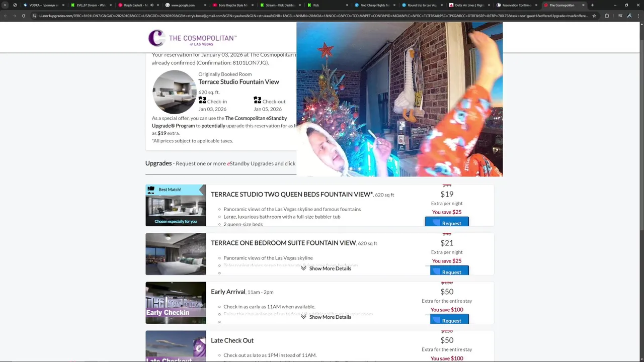Viewport: 644px width, 362px height.
Task: Mute the Ralph Castelli tab audio icon
Action: (x=151, y=5)
